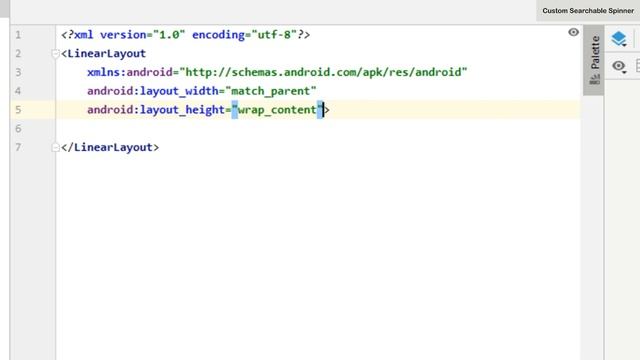Collapse the LinearLayout opening tag fold
Image resolution: width=640 pixels, height=360 pixels.
56,53
